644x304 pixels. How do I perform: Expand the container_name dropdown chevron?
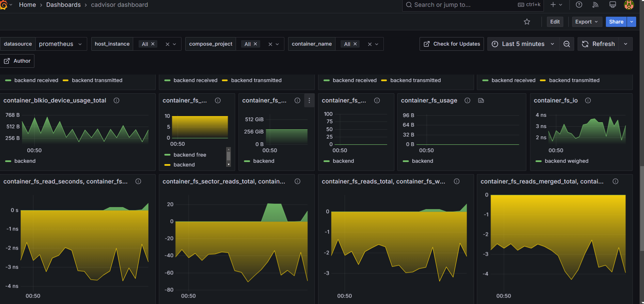tap(377, 44)
